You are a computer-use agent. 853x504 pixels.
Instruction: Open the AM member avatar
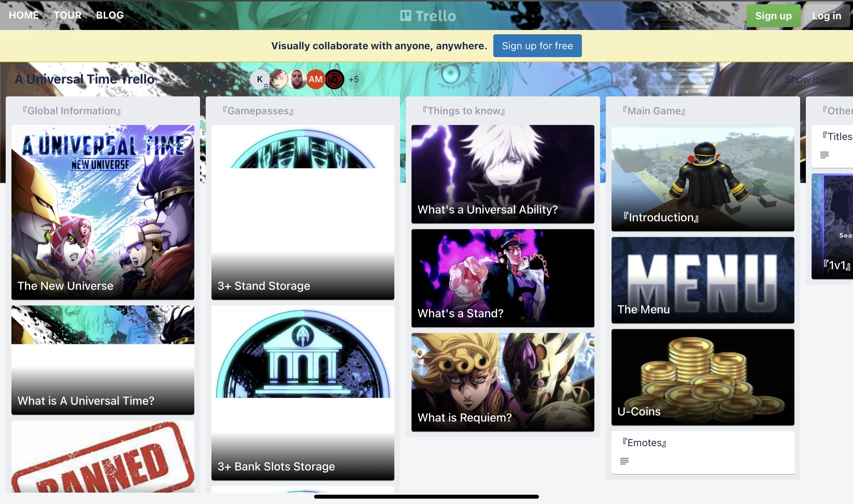[x=315, y=79]
